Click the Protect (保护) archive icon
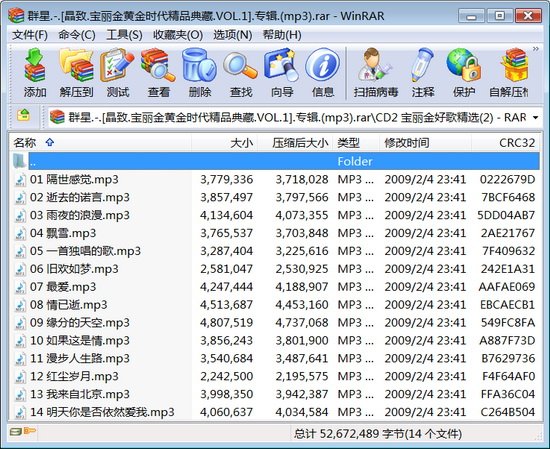550x449 pixels. [x=464, y=73]
